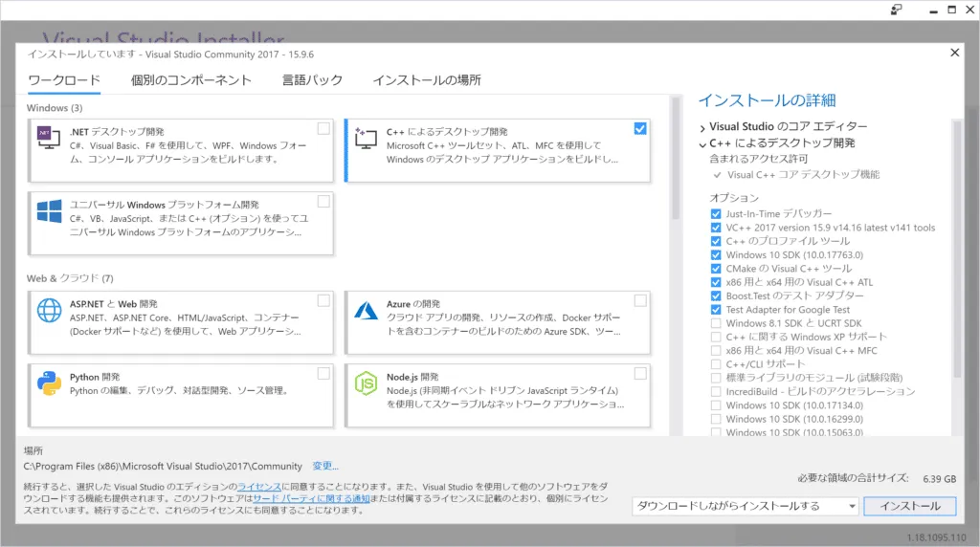The height and width of the screenshot is (547, 980).
Task: Switch to the インストールの場所 tab
Action: pyautogui.click(x=427, y=80)
